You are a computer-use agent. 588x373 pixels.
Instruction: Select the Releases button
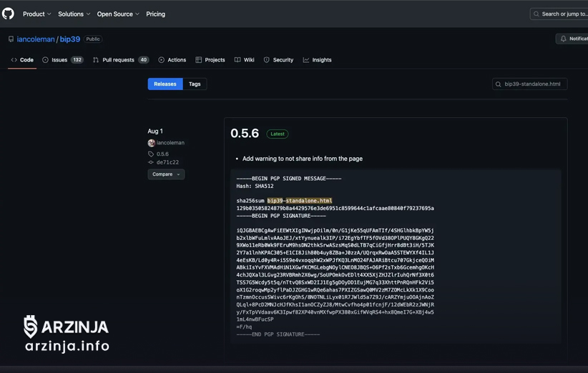coord(165,84)
